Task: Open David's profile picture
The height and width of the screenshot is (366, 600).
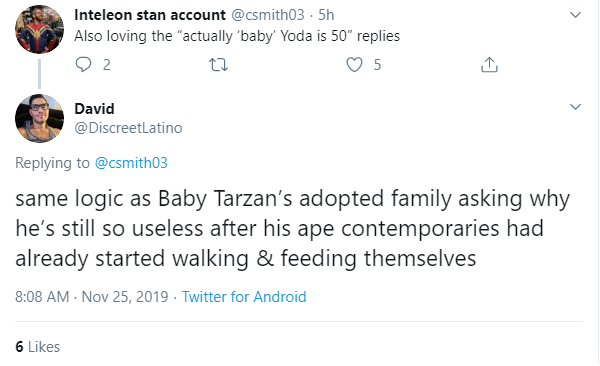Action: coord(39,118)
